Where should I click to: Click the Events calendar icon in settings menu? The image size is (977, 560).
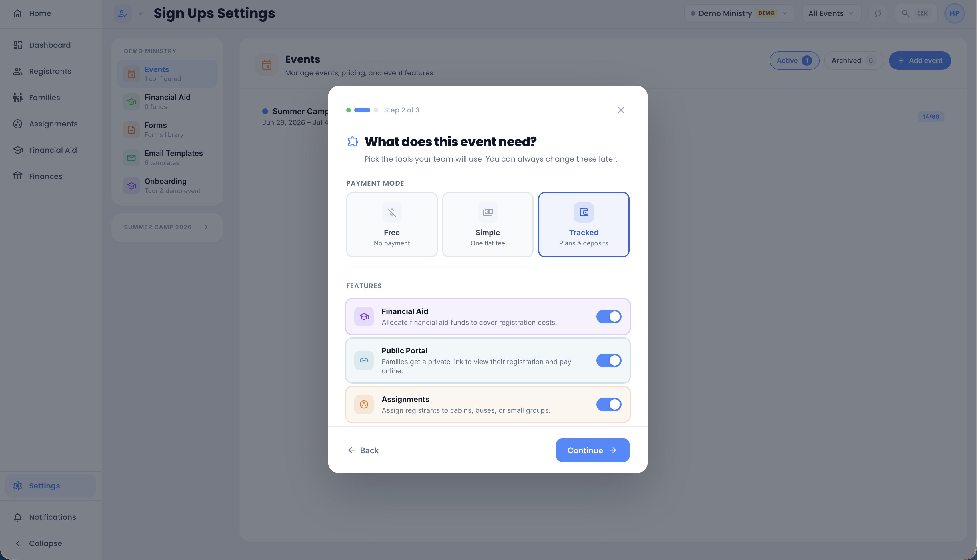pos(131,74)
